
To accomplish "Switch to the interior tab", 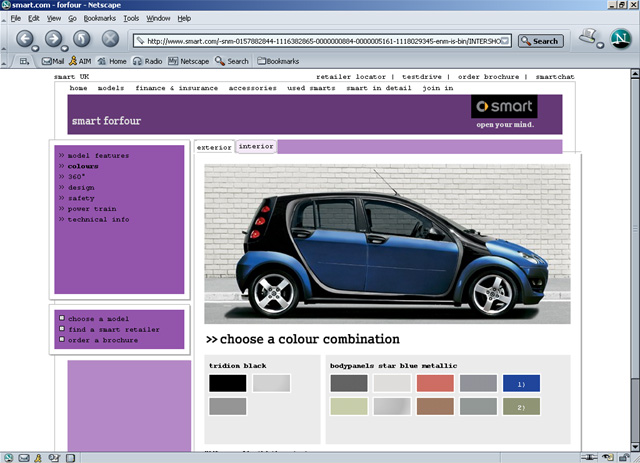I will coord(256,146).
